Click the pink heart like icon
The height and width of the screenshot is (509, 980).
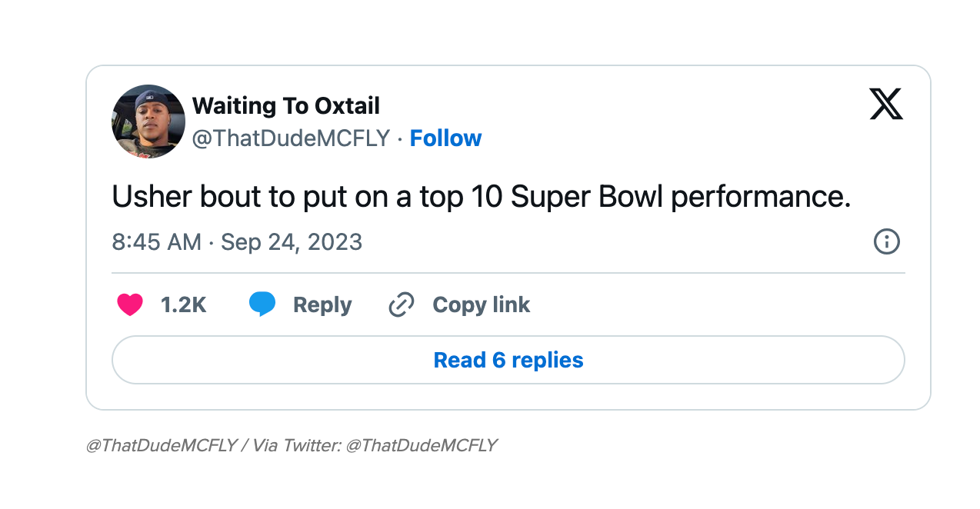[130, 305]
